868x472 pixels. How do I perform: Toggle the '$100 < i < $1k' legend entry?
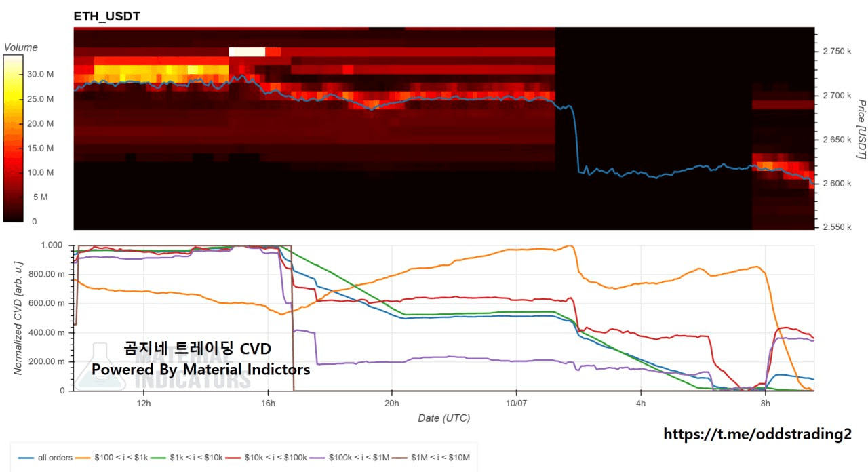(112, 458)
